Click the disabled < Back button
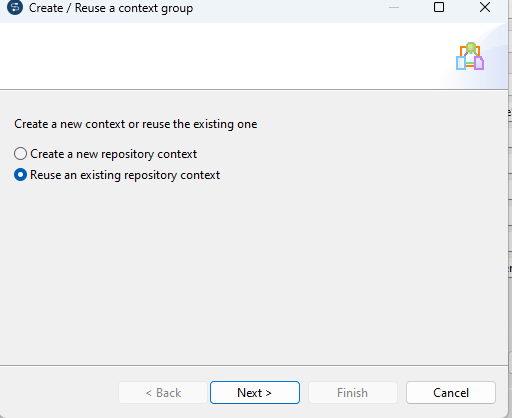 pyautogui.click(x=163, y=392)
